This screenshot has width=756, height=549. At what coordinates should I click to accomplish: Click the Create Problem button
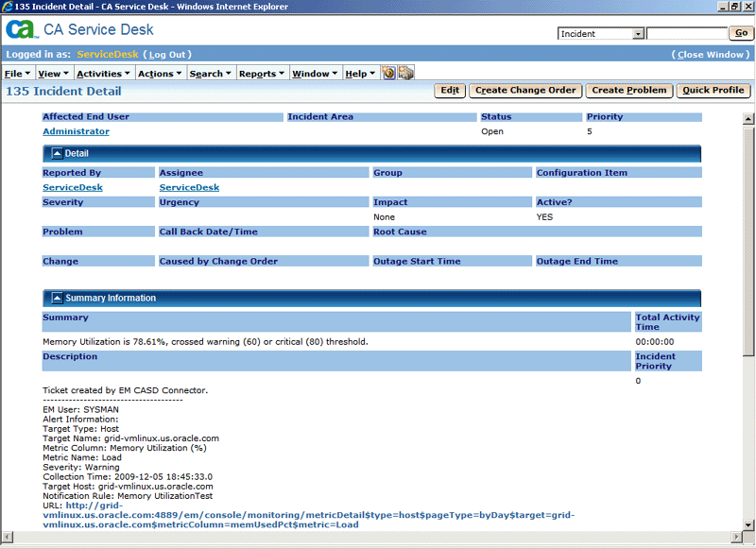click(x=628, y=91)
